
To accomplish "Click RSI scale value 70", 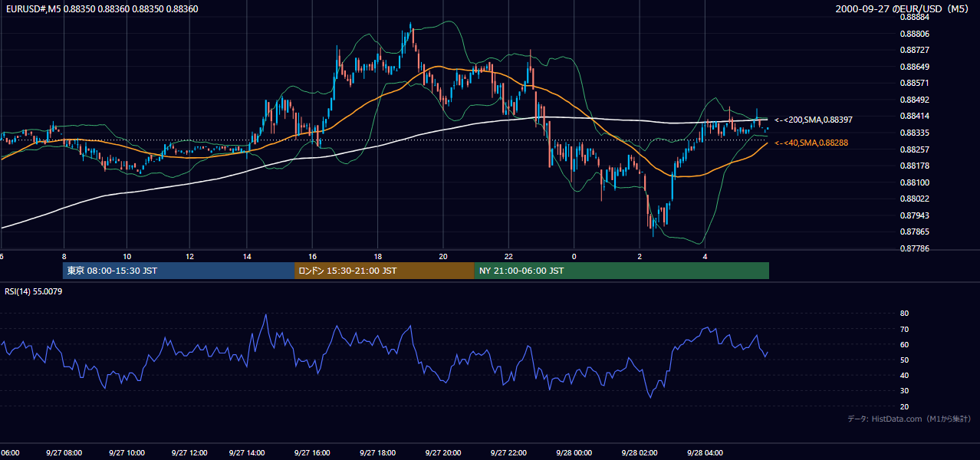I will point(904,329).
